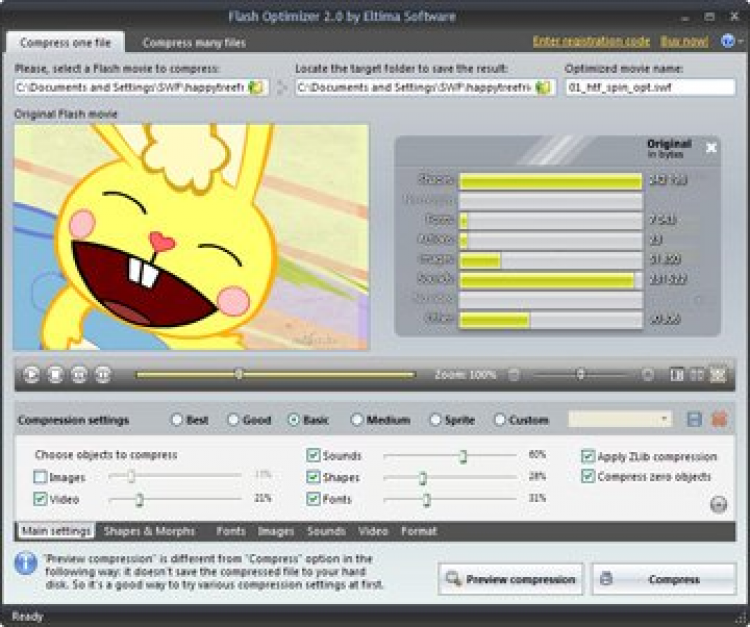Switch to the Compress many files tab
This screenshot has height=627, width=750.
194,43
